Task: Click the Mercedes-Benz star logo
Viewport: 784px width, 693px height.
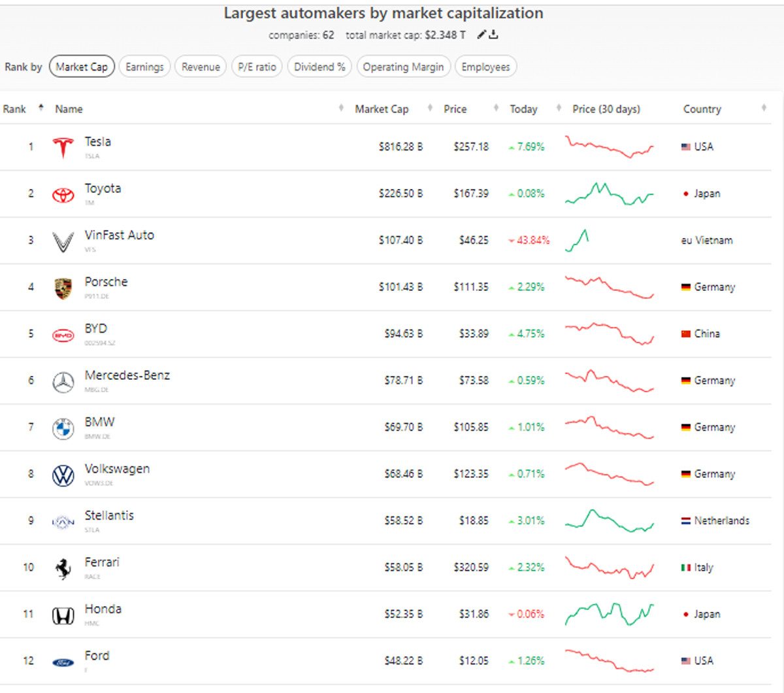Action: pos(63,382)
